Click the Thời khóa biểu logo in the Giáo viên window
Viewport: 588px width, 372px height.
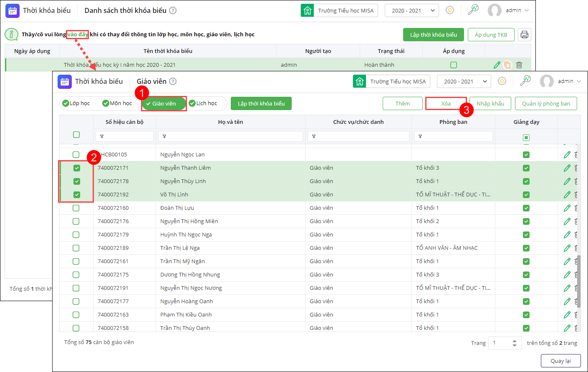pyautogui.click(x=65, y=82)
